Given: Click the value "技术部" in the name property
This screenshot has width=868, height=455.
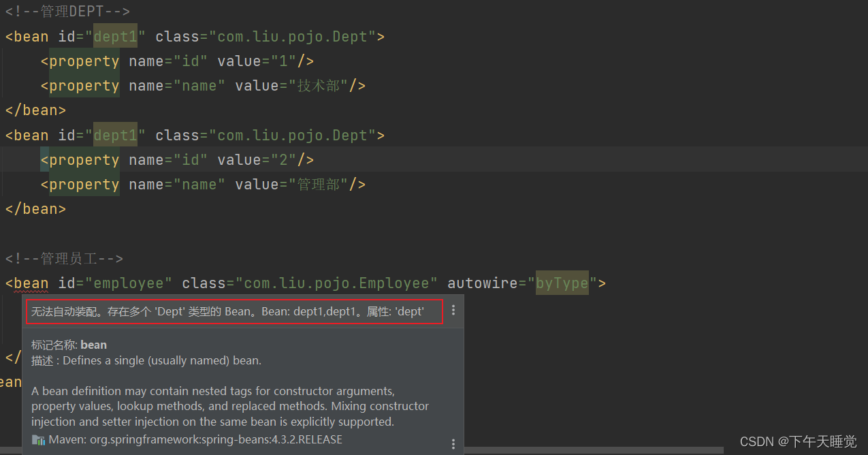Looking at the screenshot, I should (319, 86).
